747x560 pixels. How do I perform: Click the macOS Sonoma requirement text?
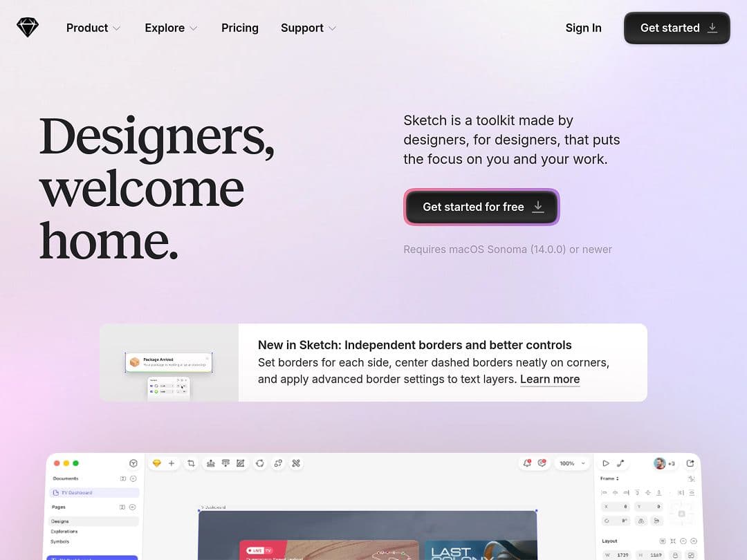tap(508, 250)
